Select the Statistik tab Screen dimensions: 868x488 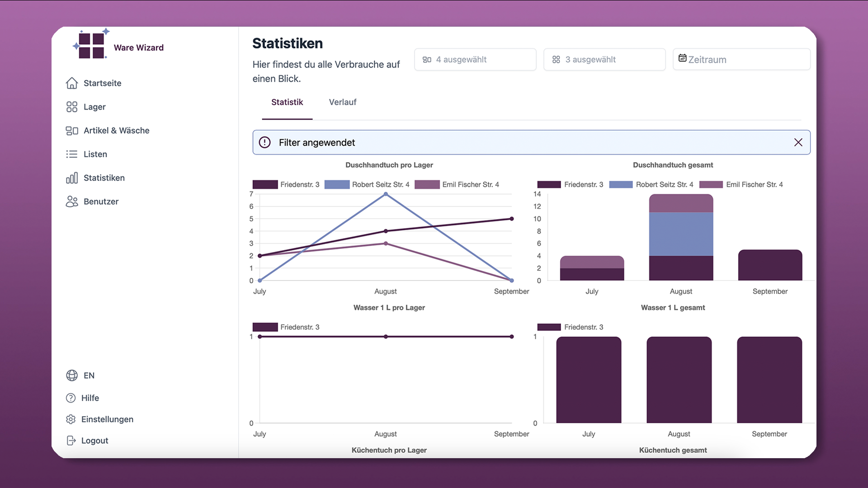(287, 102)
